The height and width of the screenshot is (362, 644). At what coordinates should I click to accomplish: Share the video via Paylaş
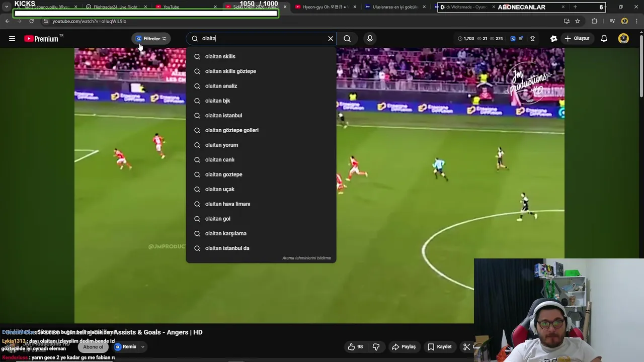[404, 347]
